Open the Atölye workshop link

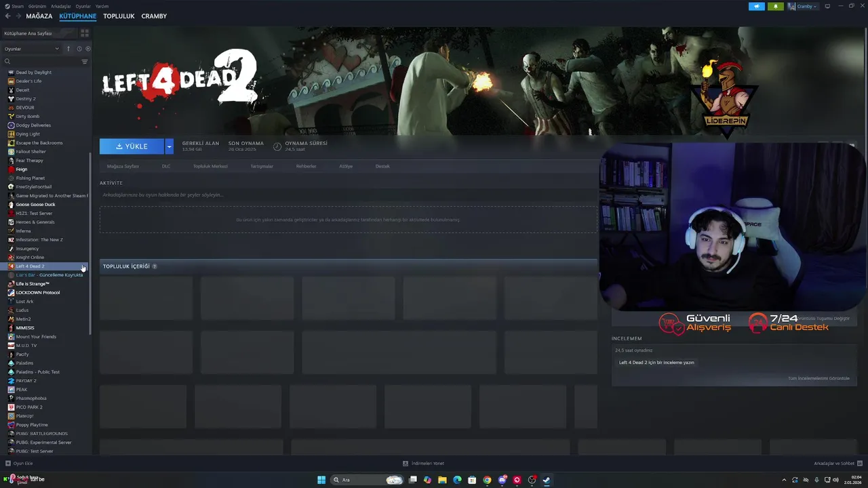tap(346, 166)
